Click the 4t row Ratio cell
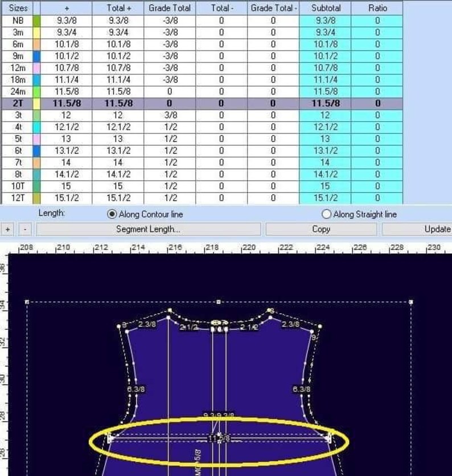Screen dimensions: 452x476 [377, 127]
